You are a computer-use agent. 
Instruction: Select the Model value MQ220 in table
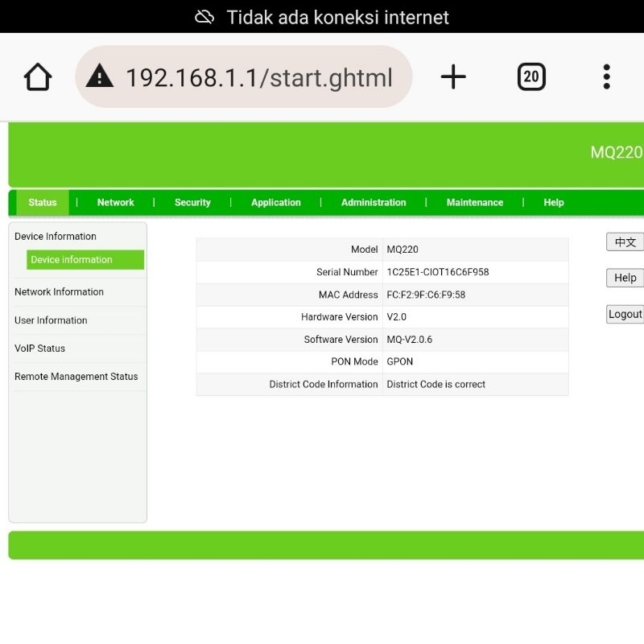(x=402, y=250)
